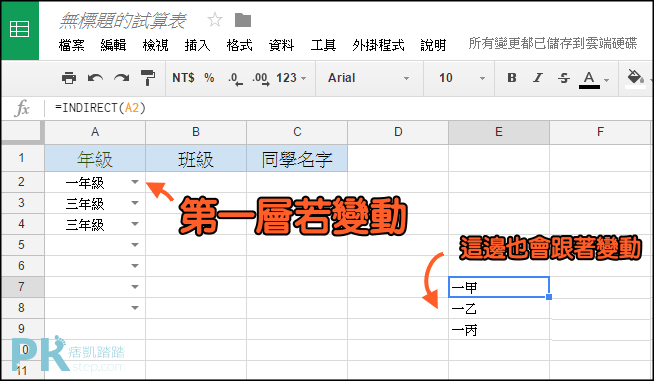
Task: Open the 插入 menu
Action: (x=197, y=45)
